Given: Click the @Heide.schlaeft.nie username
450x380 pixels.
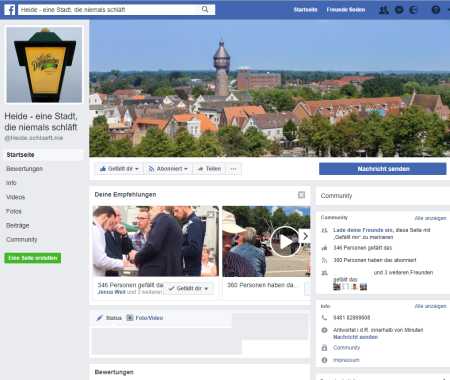Looking at the screenshot, I should coord(34,138).
